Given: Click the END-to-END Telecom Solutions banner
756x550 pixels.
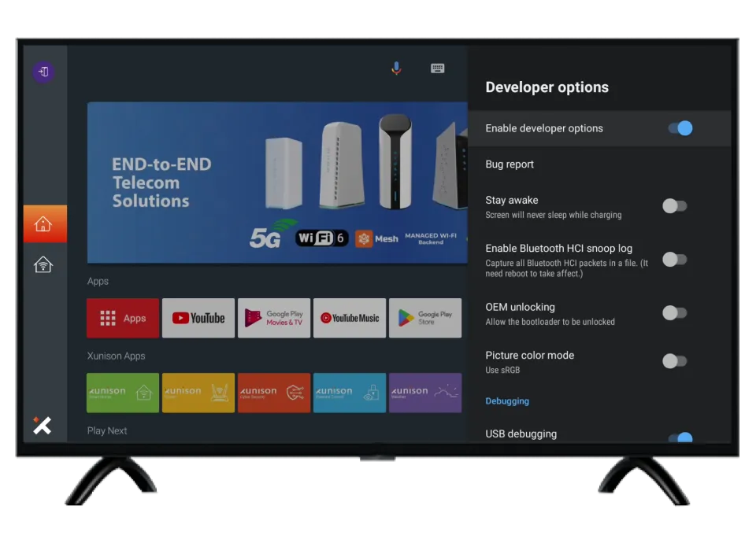Looking at the screenshot, I should click(277, 183).
